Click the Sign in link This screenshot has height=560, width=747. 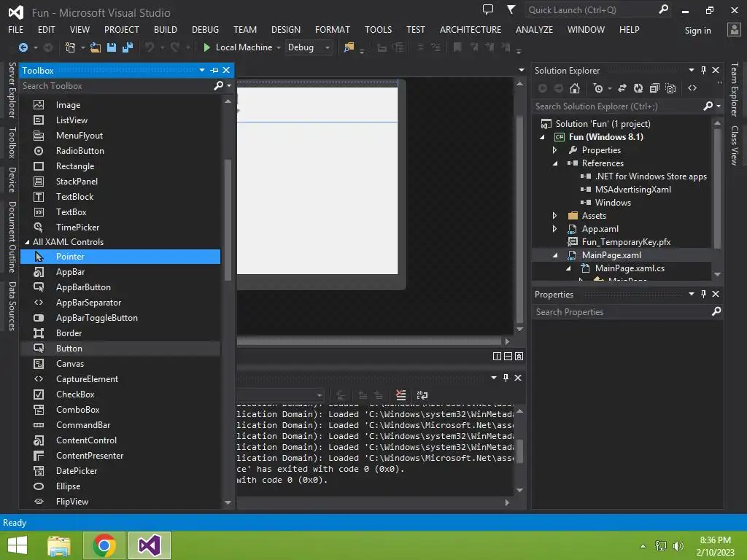coord(698,31)
